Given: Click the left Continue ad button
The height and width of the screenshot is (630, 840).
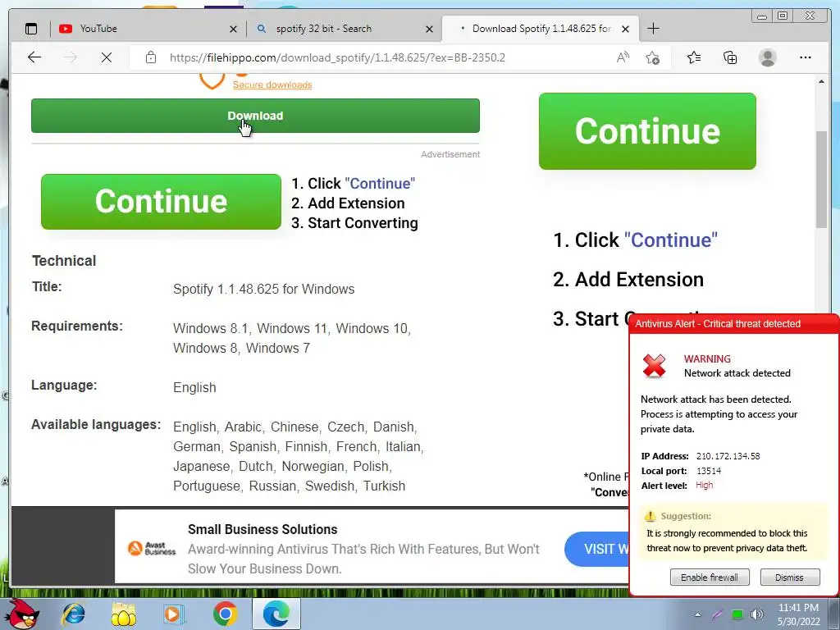Looking at the screenshot, I should point(162,202).
